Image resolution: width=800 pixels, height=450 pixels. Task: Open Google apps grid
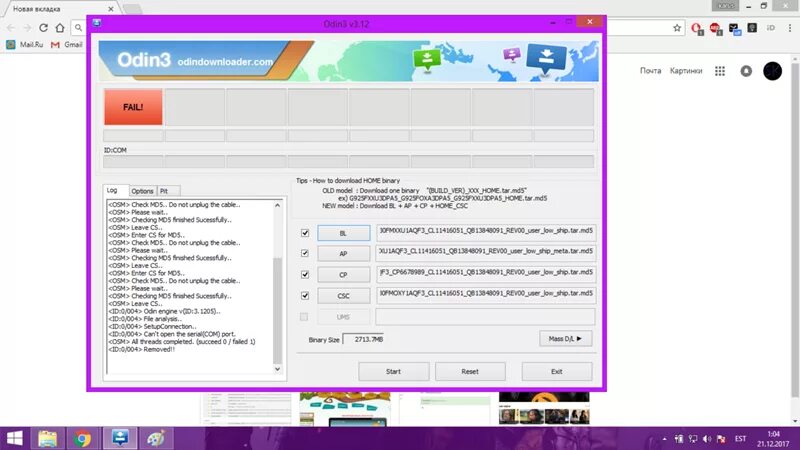(x=720, y=71)
